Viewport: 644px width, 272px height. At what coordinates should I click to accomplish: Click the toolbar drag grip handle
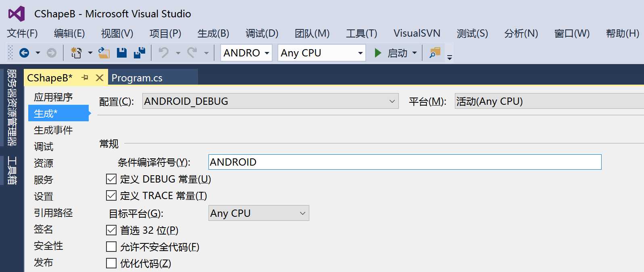coord(10,53)
